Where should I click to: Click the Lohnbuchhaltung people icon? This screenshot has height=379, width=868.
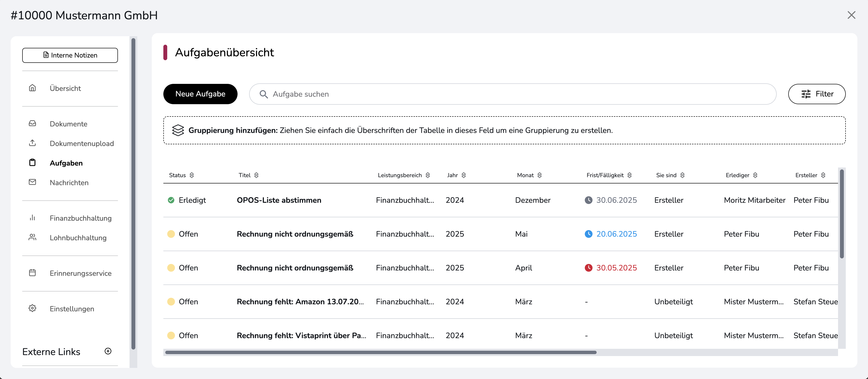tap(32, 237)
